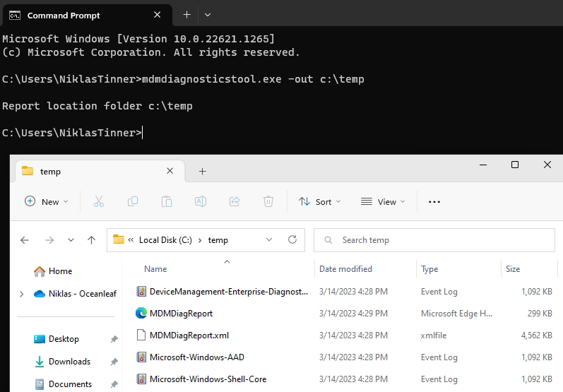
Task: Open the See more ellipsis menu in Explorer
Action: tap(434, 202)
